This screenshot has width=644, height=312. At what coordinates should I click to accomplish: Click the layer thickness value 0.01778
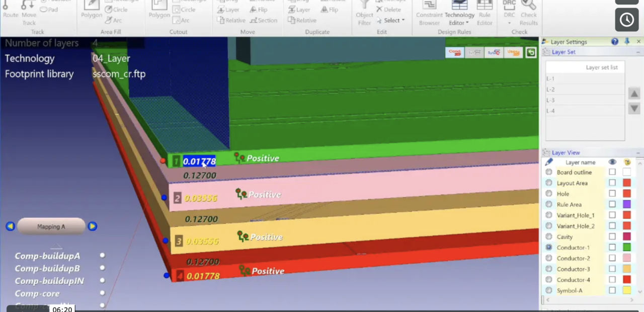[200, 161]
